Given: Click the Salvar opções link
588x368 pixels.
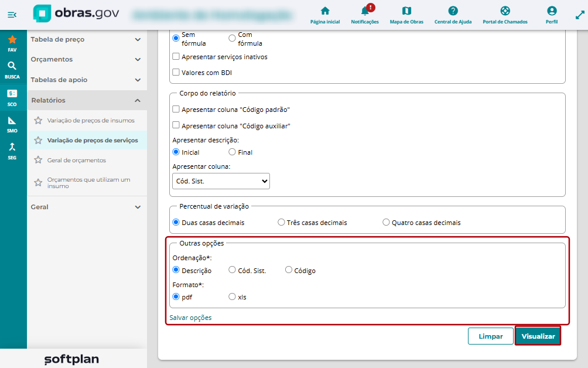Looking at the screenshot, I should (x=190, y=318).
